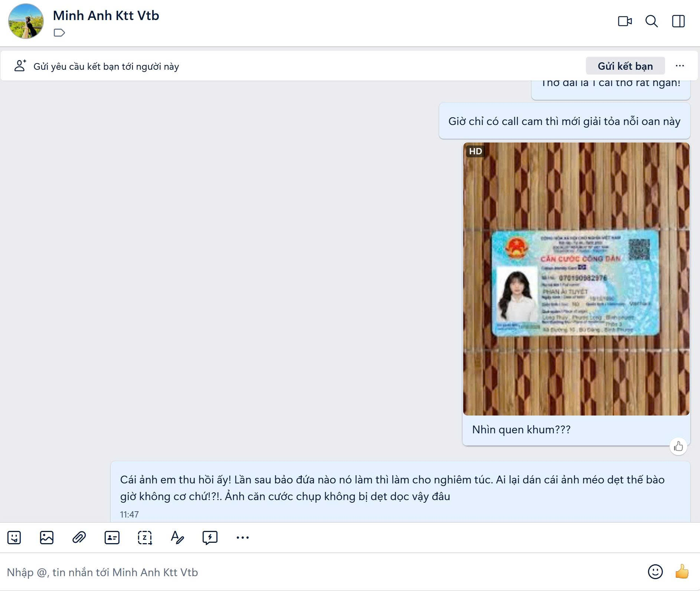Click the add friend person icon
The image size is (700, 591).
(x=20, y=66)
